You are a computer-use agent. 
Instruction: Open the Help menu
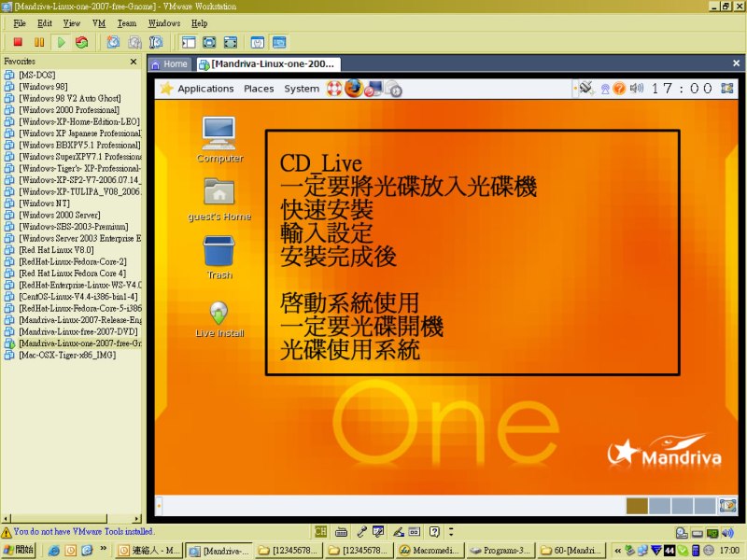(200, 23)
